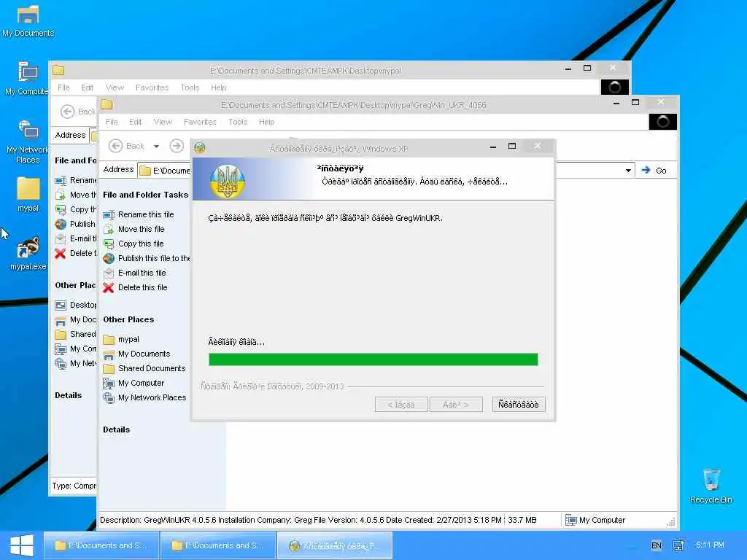Click the installer cancel button

519,404
